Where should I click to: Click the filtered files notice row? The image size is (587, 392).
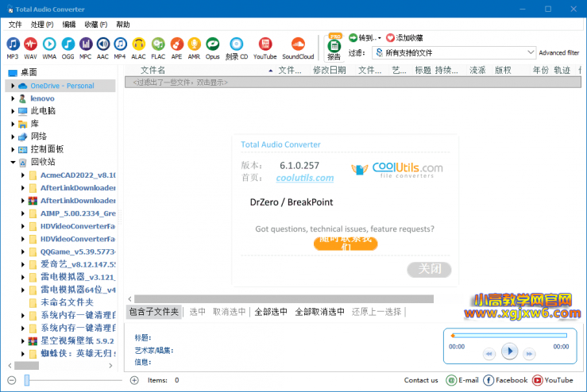coord(353,83)
